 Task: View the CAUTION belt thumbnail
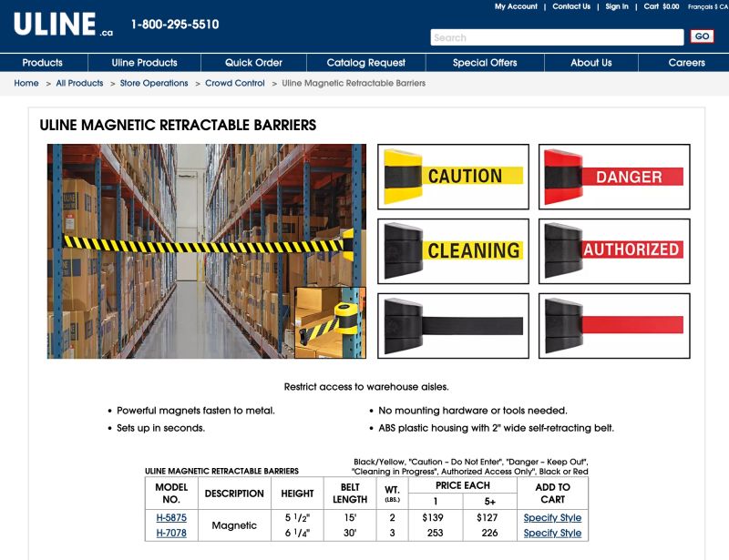click(451, 176)
